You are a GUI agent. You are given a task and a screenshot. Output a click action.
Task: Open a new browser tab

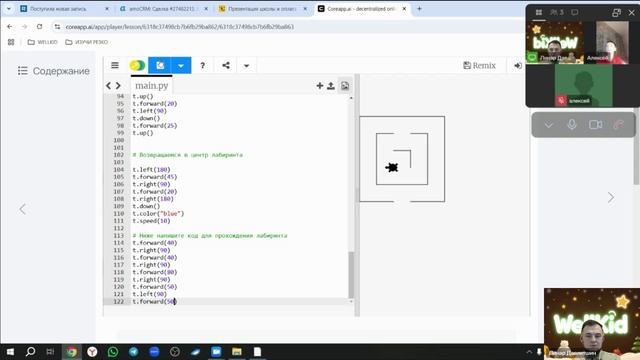click(419, 9)
